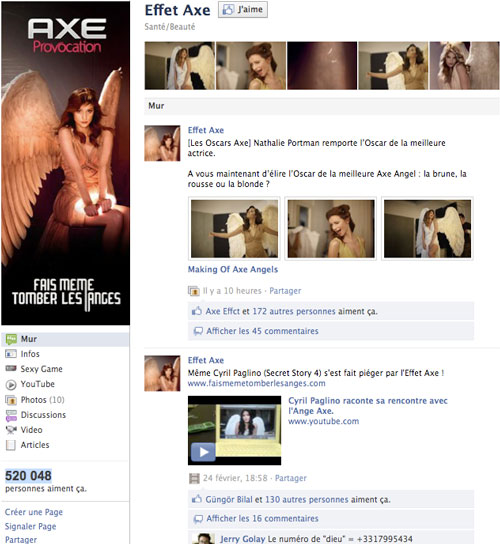Open Oscars post photo of laughing redhead

pyautogui.click(x=331, y=229)
